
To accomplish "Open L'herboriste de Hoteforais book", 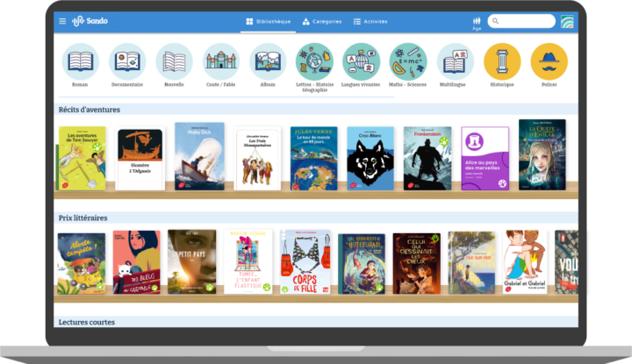I will 362,264.
